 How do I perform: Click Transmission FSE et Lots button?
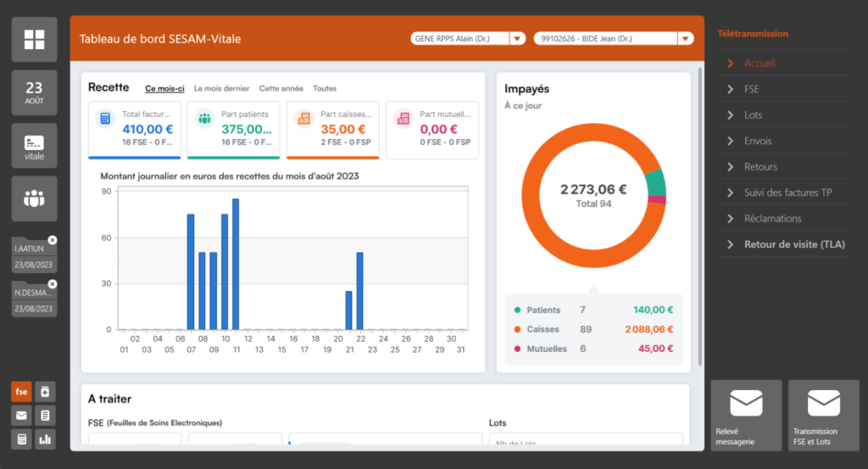click(824, 416)
